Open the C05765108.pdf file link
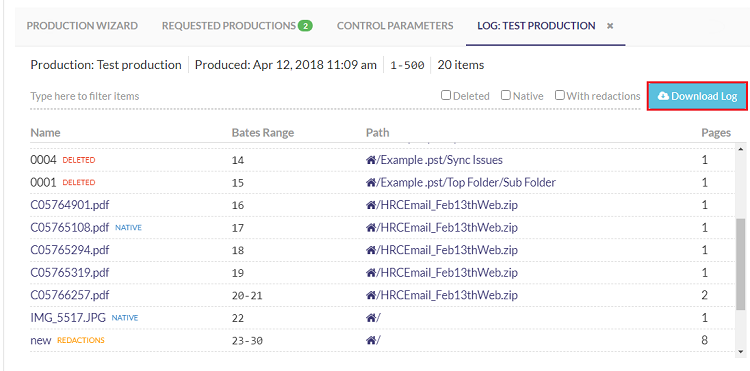750x371 pixels. tap(70, 228)
